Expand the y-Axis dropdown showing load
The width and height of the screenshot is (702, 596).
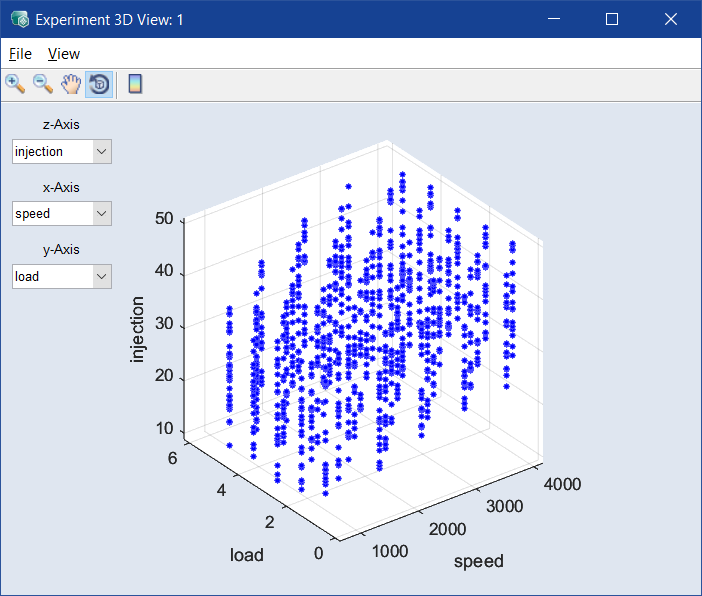[101, 276]
